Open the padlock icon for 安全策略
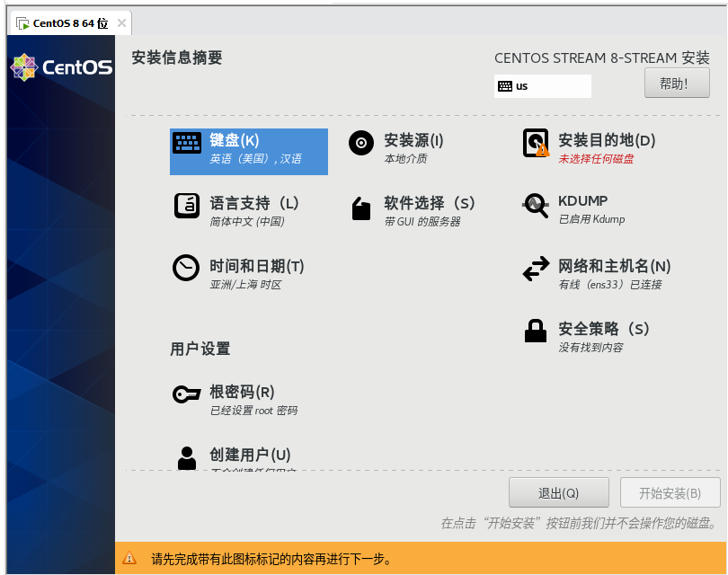This screenshot has height=575, width=728. pos(536,331)
